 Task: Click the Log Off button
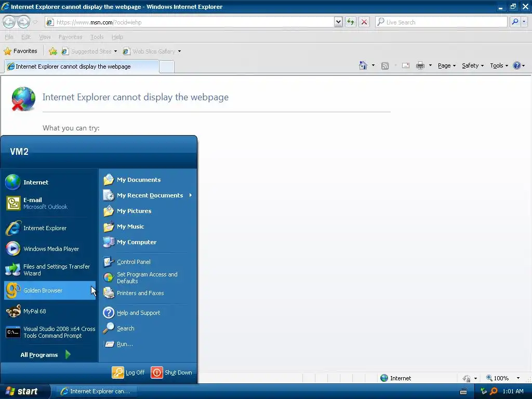click(x=128, y=372)
